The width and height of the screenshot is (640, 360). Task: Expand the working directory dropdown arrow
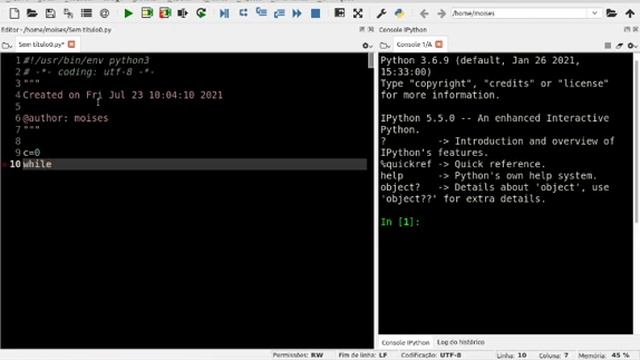pyautogui.click(x=594, y=13)
